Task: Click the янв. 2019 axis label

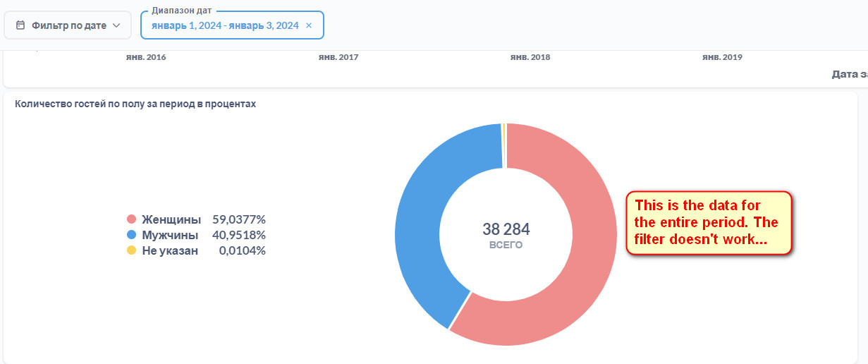Action: click(722, 57)
